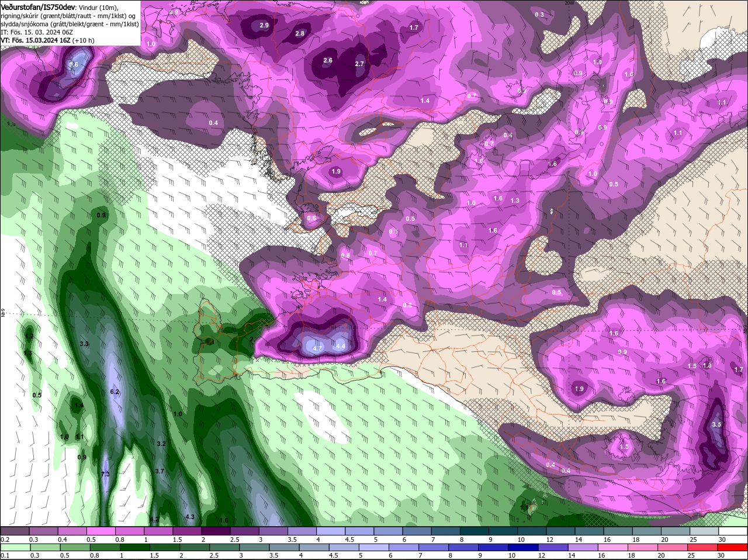Click the 6.2 rain value label
The height and width of the screenshot is (560, 748).
(115, 392)
